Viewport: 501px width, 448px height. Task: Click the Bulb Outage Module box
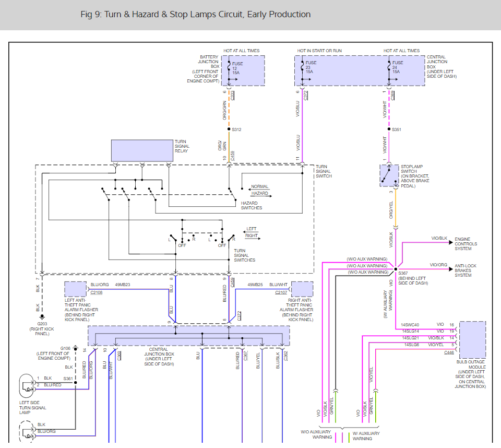473,339
